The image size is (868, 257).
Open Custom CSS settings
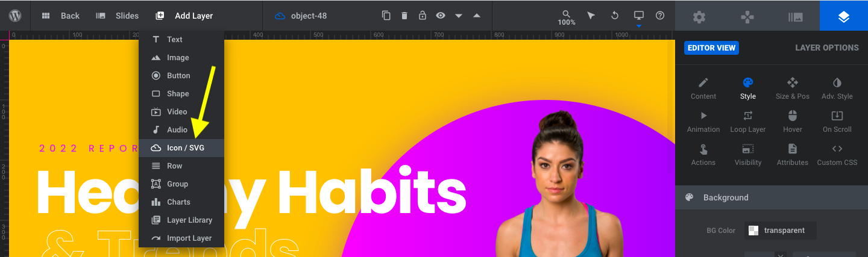pyautogui.click(x=837, y=155)
